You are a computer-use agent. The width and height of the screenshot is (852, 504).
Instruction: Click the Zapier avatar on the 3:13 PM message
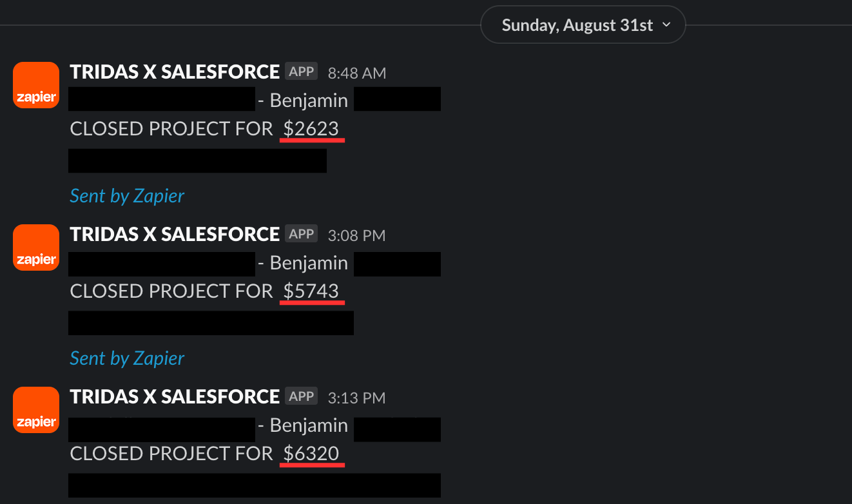(x=36, y=410)
